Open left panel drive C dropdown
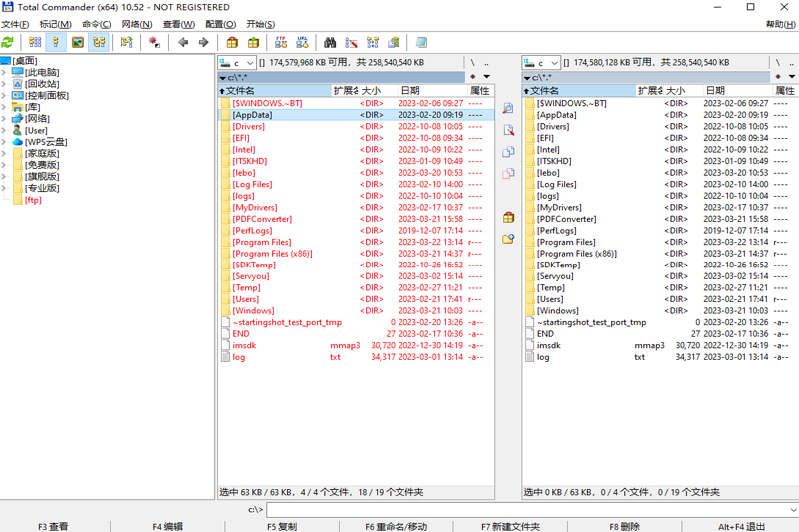 tap(237, 63)
